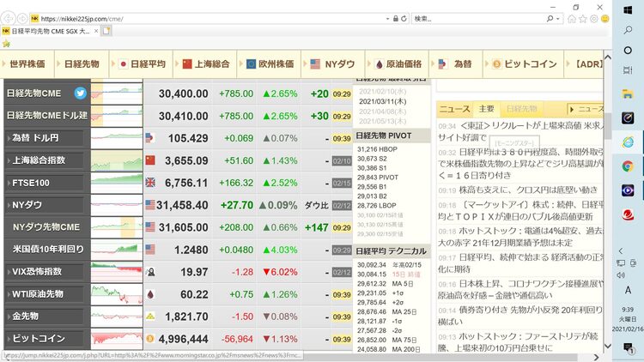The width and height of the screenshot is (644, 362).
Task: Open Windows search from the taskbar
Action: (x=628, y=30)
